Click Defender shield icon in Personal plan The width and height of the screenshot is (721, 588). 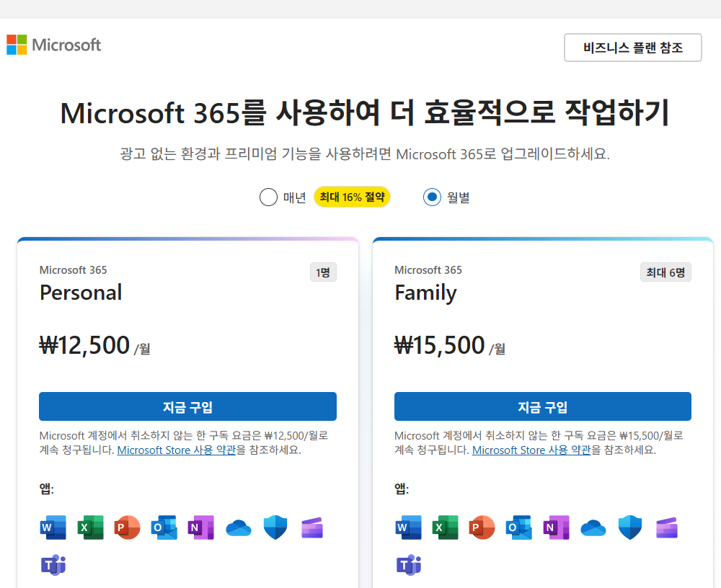coord(275,527)
